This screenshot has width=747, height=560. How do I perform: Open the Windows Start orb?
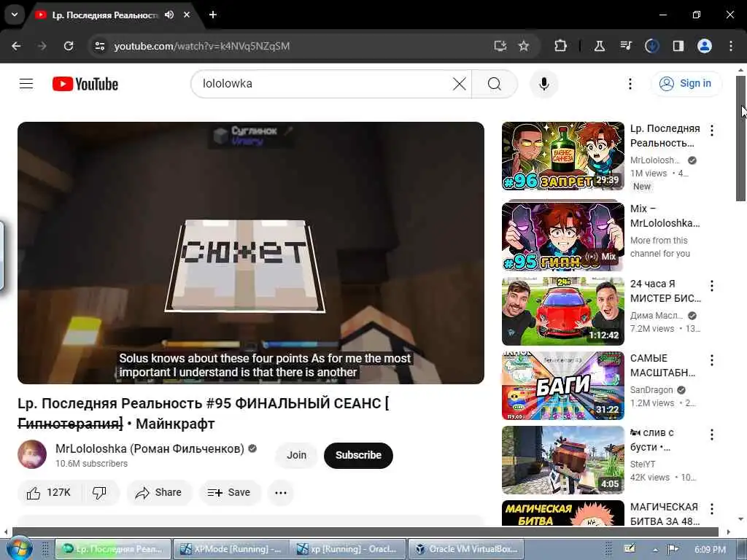(19, 548)
